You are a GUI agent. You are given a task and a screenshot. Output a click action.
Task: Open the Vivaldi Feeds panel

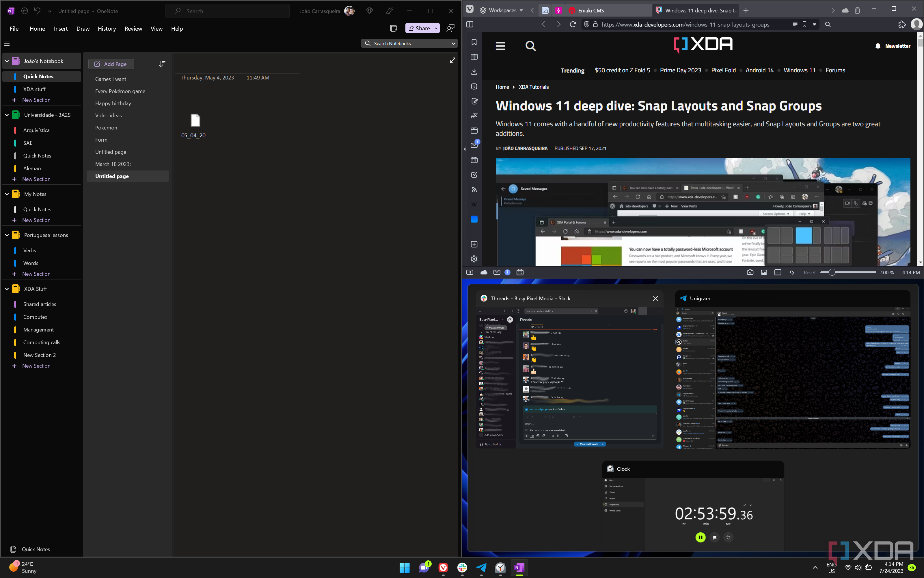(x=474, y=189)
